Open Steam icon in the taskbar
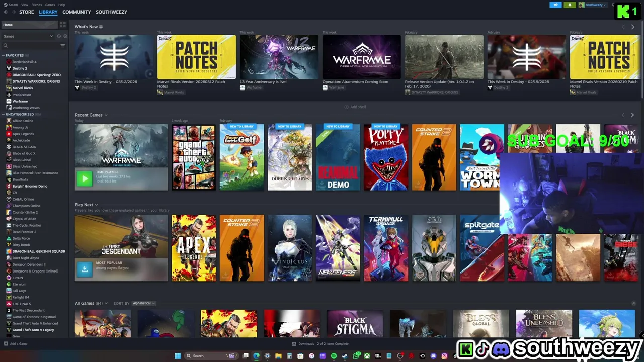644x362 pixels. click(345, 356)
